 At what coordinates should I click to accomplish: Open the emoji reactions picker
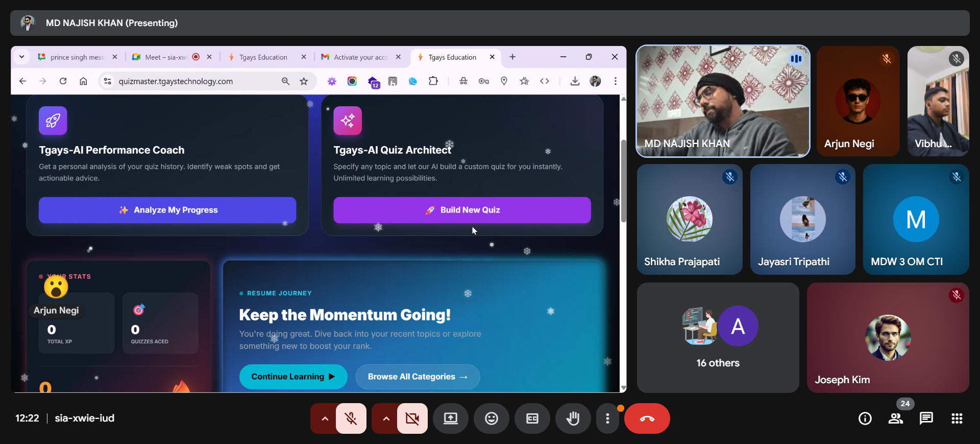click(492, 418)
